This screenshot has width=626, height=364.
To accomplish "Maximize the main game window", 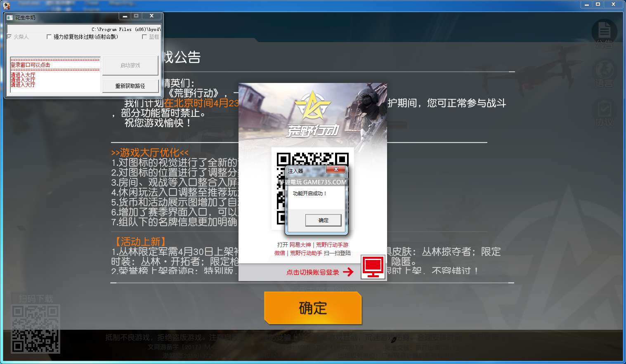I will 598,4.
